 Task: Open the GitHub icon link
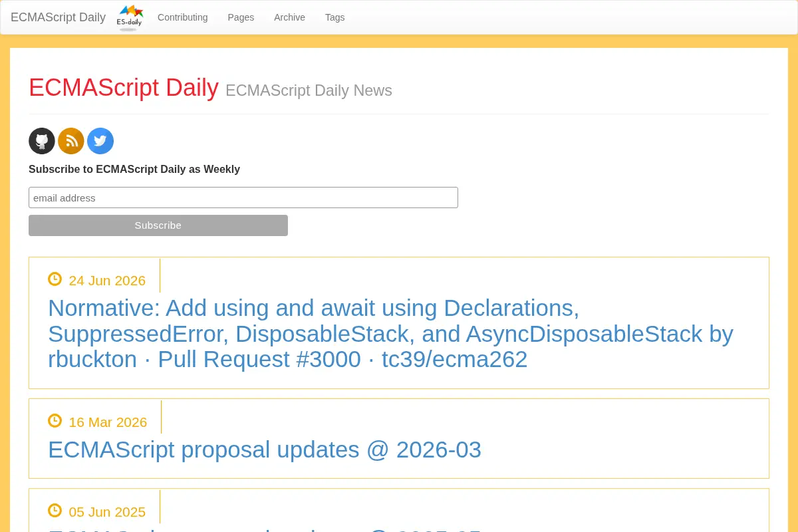(x=42, y=141)
